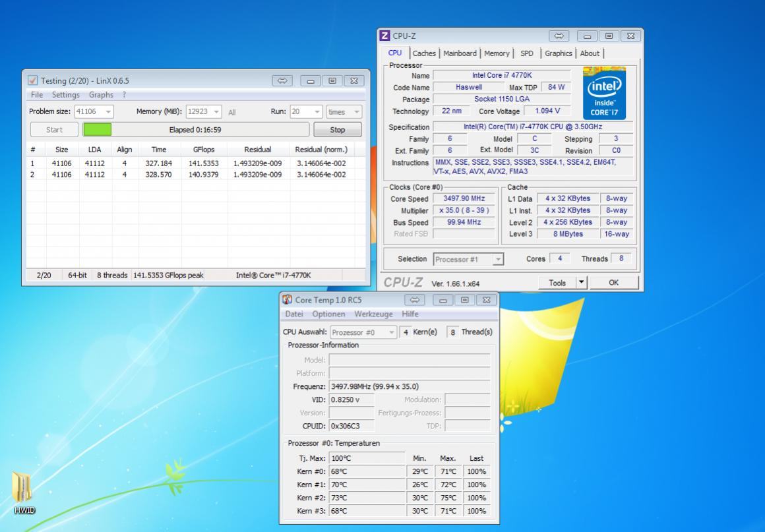
Task: Click the All memory link in LinX
Action: (231, 112)
